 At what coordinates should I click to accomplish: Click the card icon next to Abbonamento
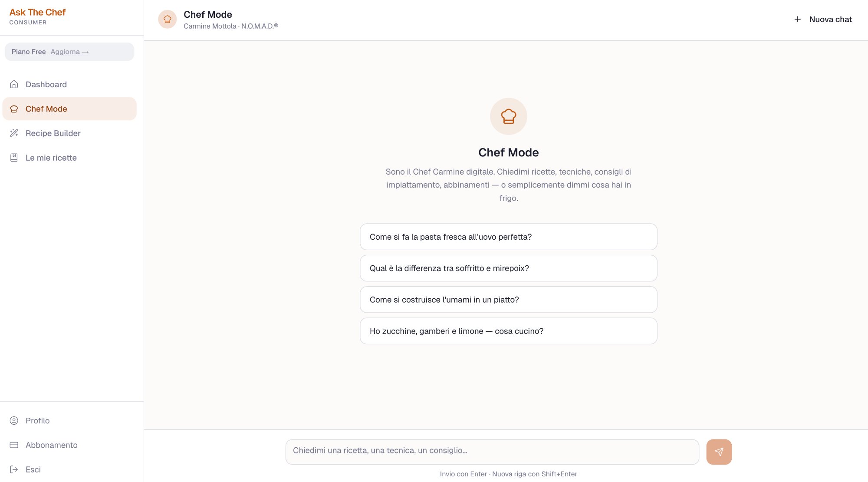coord(13,445)
